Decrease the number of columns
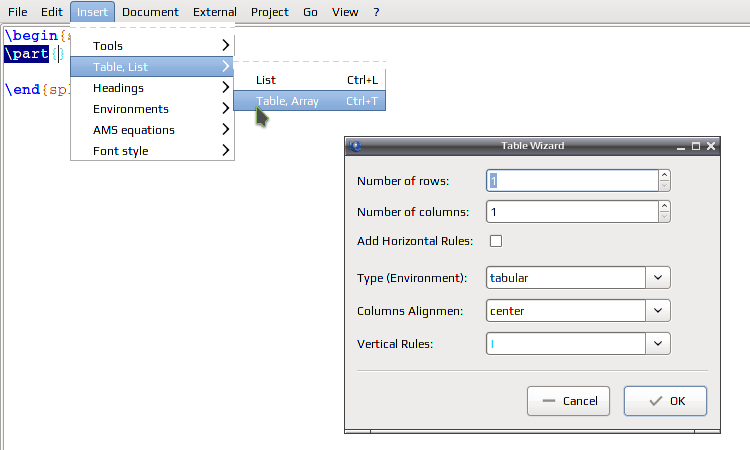 click(664, 217)
